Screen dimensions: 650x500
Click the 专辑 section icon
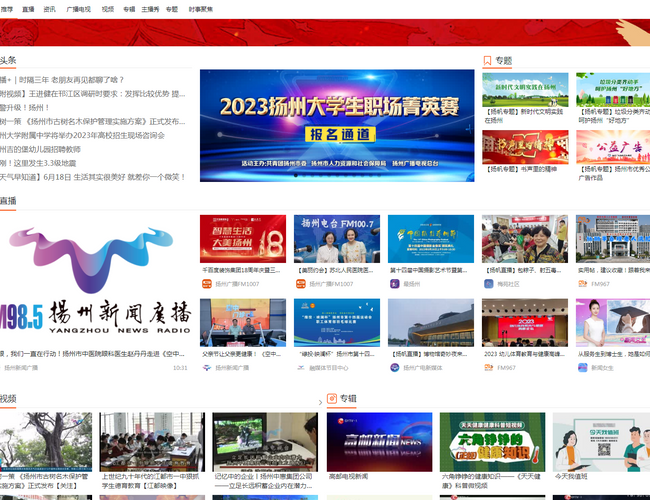click(x=332, y=398)
